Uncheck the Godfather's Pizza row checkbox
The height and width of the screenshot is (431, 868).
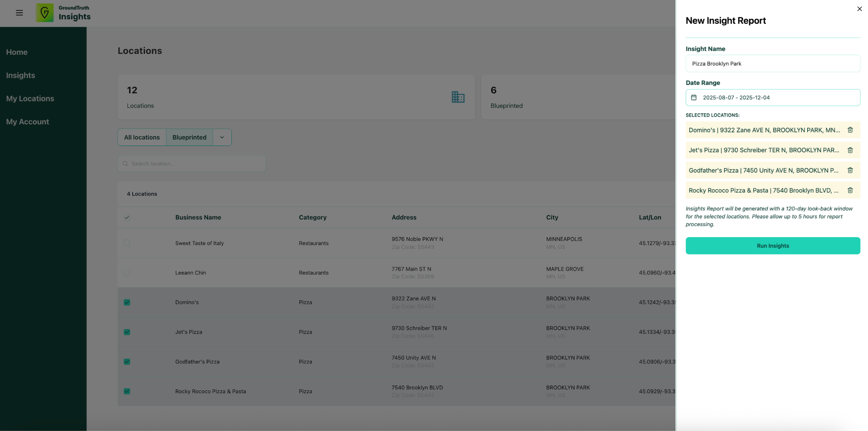(127, 362)
